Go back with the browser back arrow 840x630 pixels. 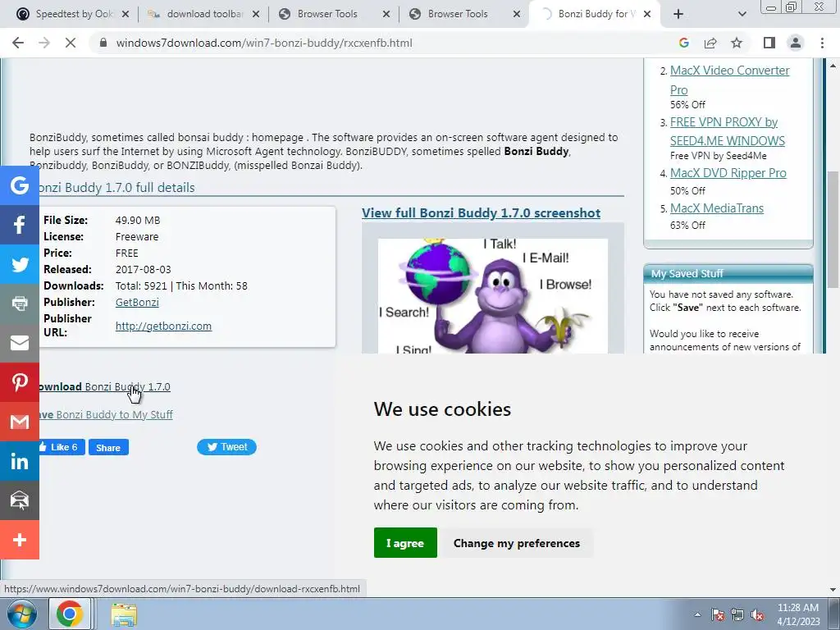[x=18, y=43]
